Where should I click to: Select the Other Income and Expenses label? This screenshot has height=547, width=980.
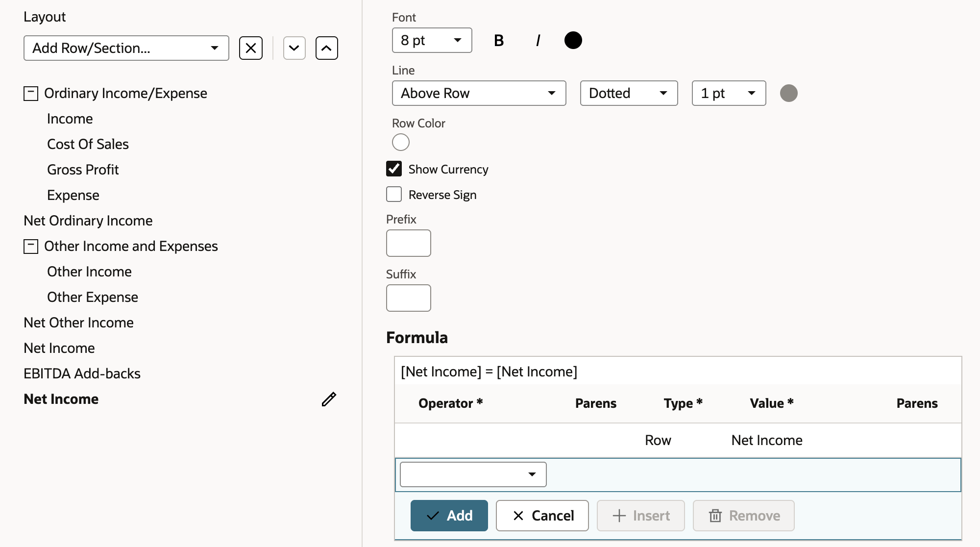[x=131, y=246]
